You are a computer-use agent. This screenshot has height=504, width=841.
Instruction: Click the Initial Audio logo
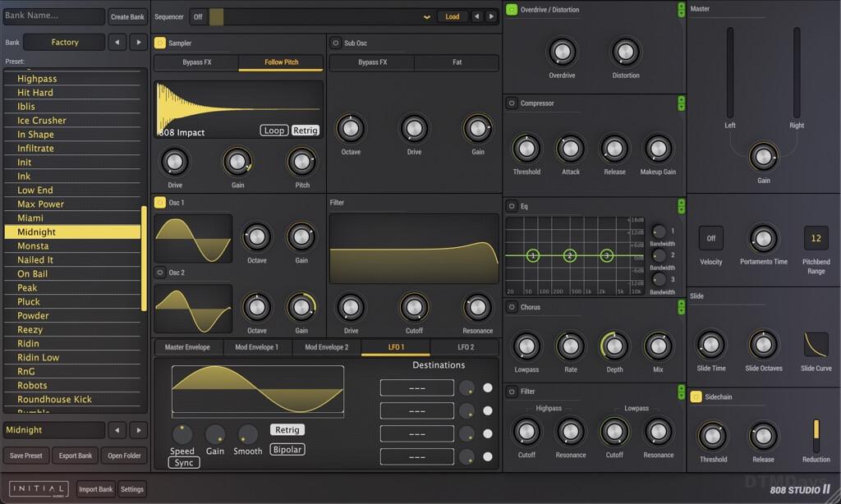[x=38, y=488]
